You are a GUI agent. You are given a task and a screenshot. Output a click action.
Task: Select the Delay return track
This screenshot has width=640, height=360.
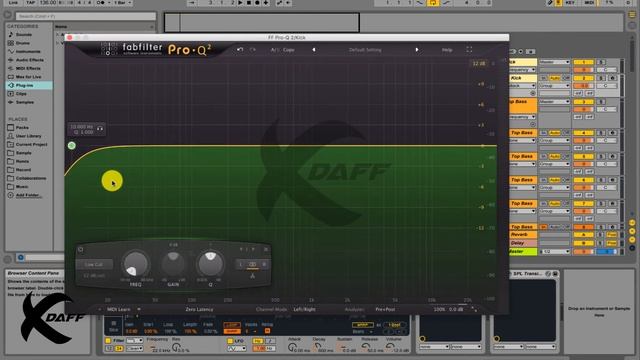pyautogui.click(x=522, y=243)
